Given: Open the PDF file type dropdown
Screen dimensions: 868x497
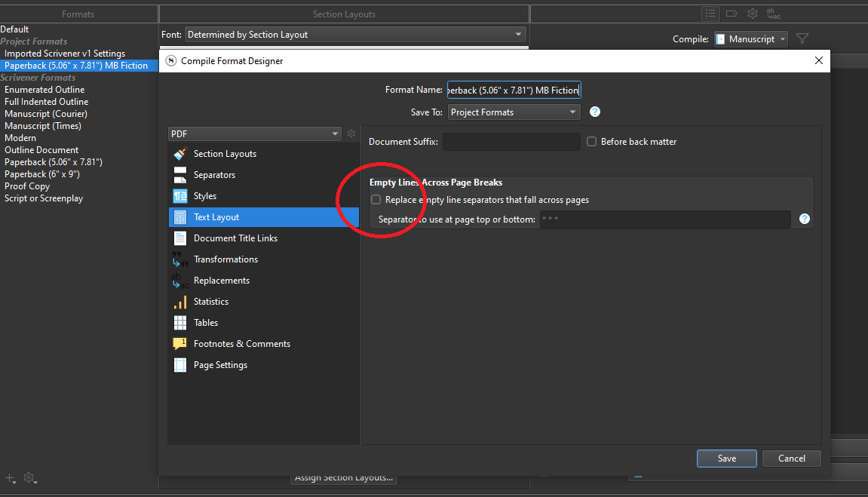Looking at the screenshot, I should [x=255, y=134].
